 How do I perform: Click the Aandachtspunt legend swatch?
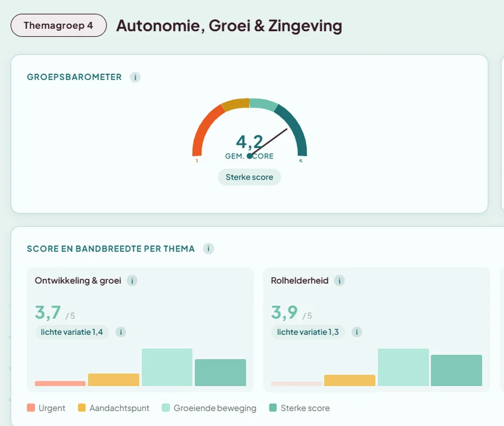pos(82,408)
